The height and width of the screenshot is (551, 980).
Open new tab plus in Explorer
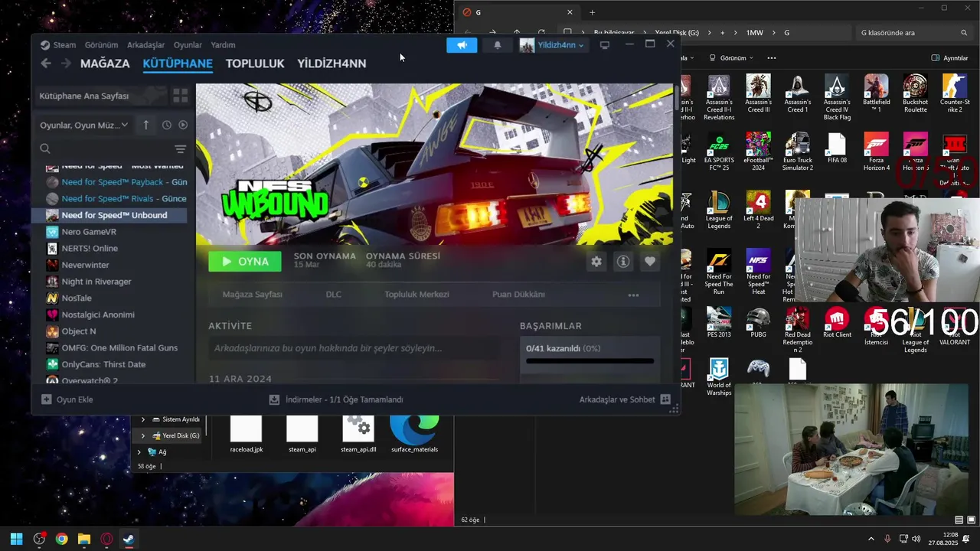point(592,12)
